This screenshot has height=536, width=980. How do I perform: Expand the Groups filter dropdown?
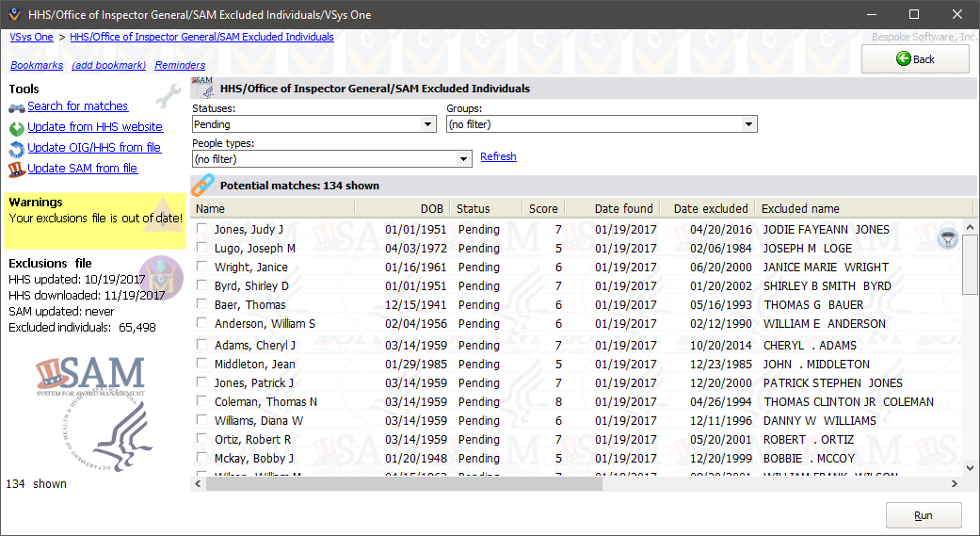tap(602, 124)
